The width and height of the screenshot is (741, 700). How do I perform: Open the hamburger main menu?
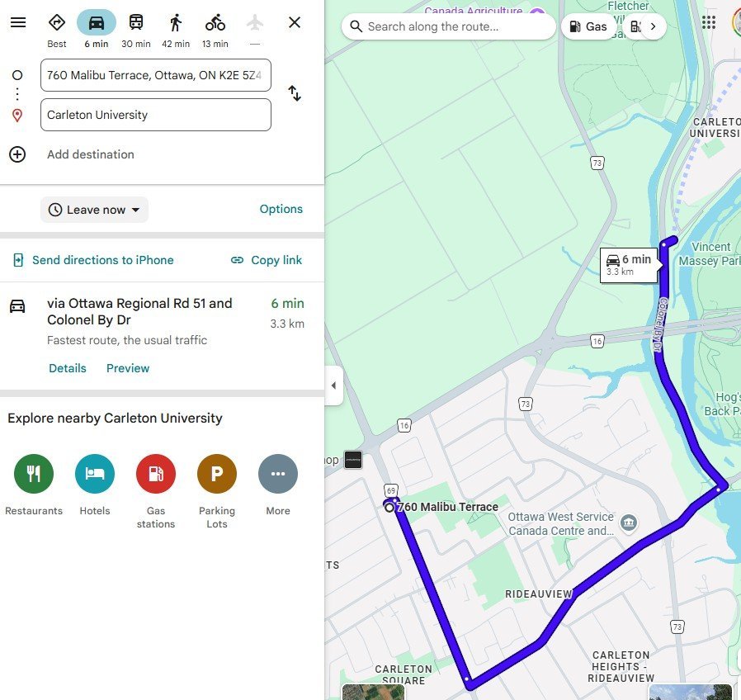tap(18, 22)
